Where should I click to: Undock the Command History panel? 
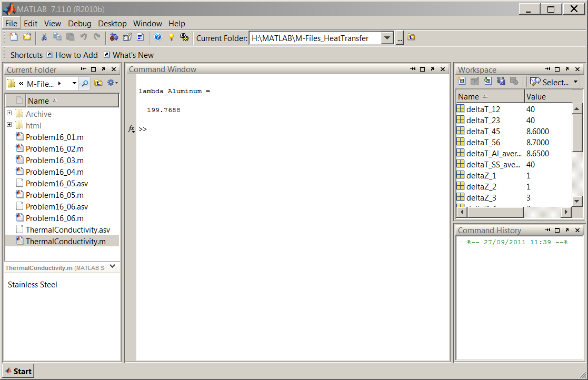tap(567, 230)
